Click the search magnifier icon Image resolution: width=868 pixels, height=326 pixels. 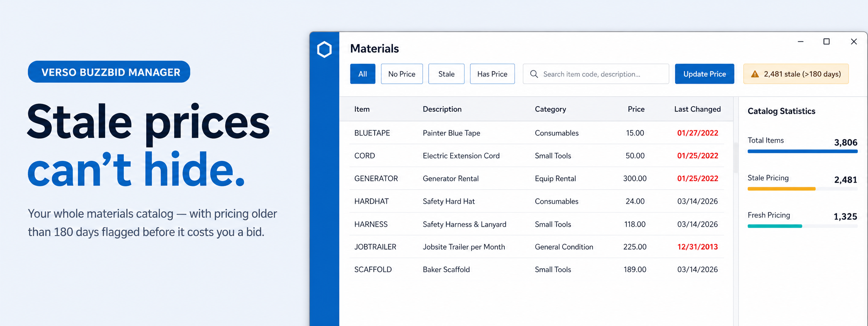(534, 74)
